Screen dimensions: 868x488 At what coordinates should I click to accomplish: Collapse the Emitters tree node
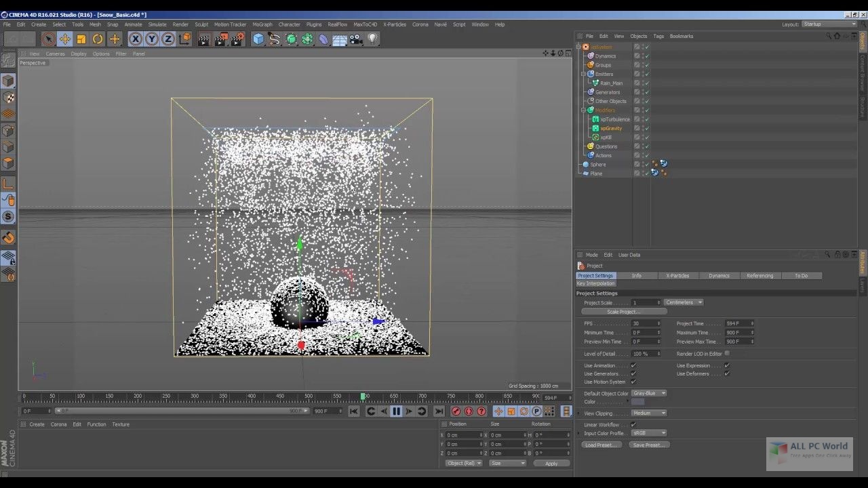583,74
